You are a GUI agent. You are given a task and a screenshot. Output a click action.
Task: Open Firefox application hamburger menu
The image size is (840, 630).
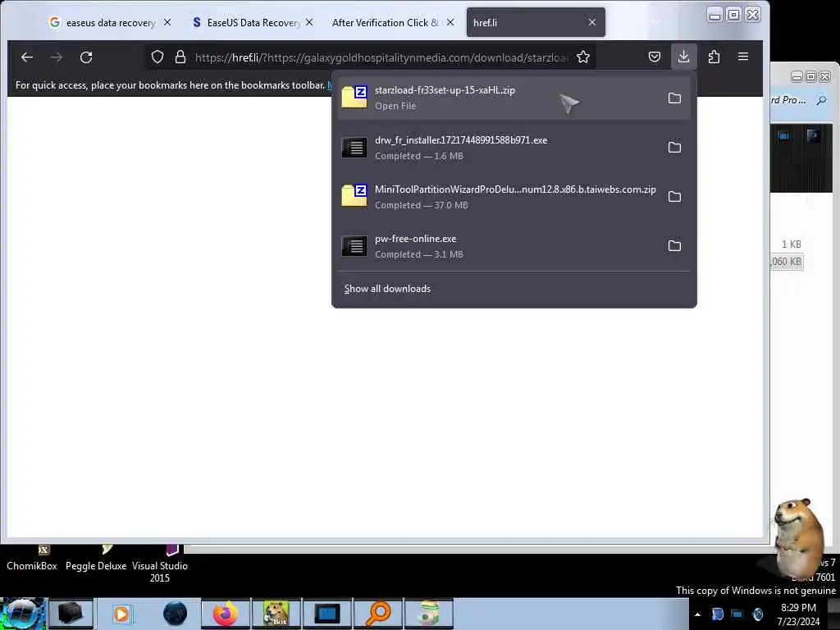pyautogui.click(x=743, y=57)
